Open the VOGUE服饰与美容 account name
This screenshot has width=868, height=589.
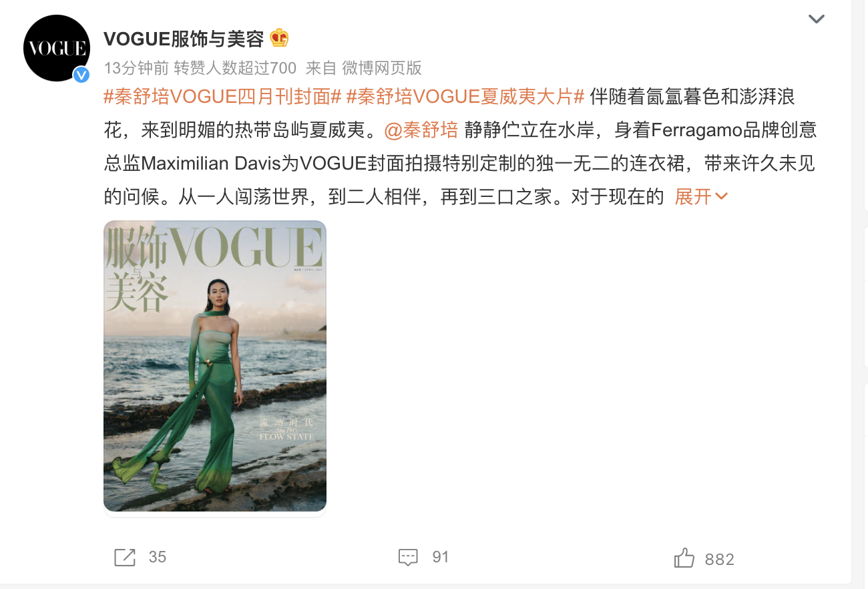(184, 39)
